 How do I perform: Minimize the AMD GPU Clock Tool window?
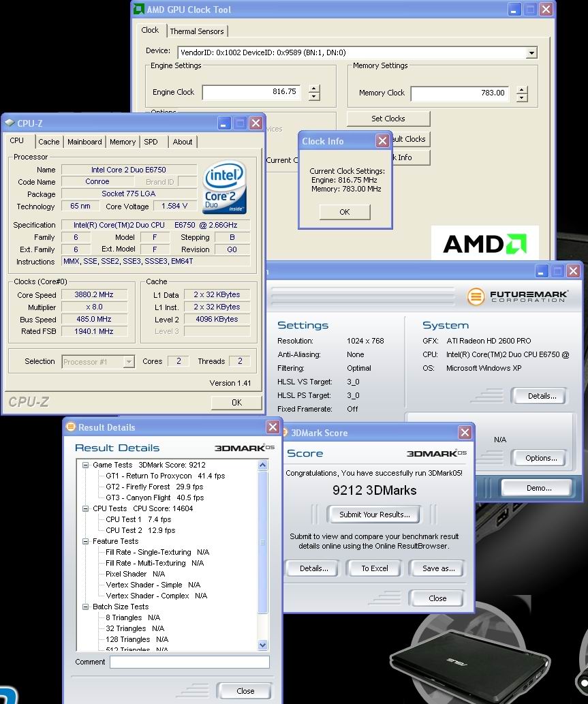click(x=514, y=10)
